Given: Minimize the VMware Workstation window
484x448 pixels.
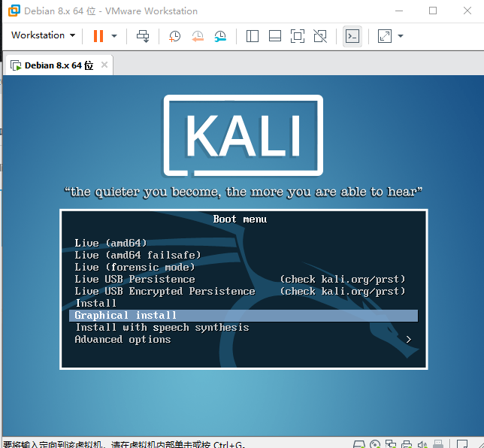Looking at the screenshot, I should coord(399,11).
